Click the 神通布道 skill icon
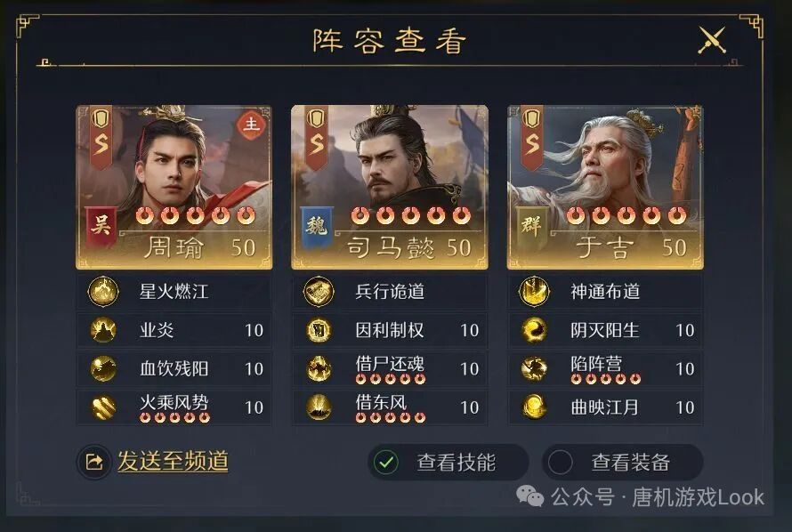 click(534, 291)
